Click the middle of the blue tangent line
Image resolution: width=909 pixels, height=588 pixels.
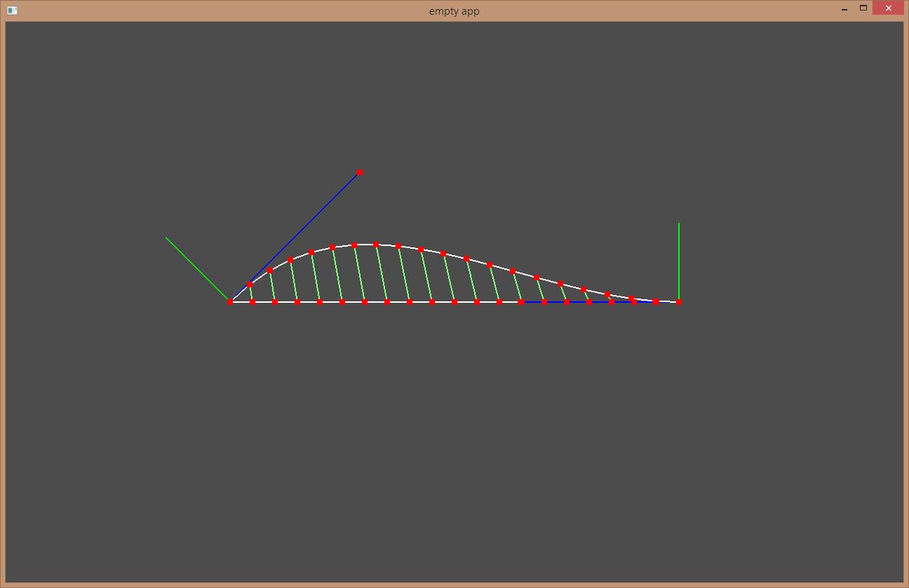[295, 237]
